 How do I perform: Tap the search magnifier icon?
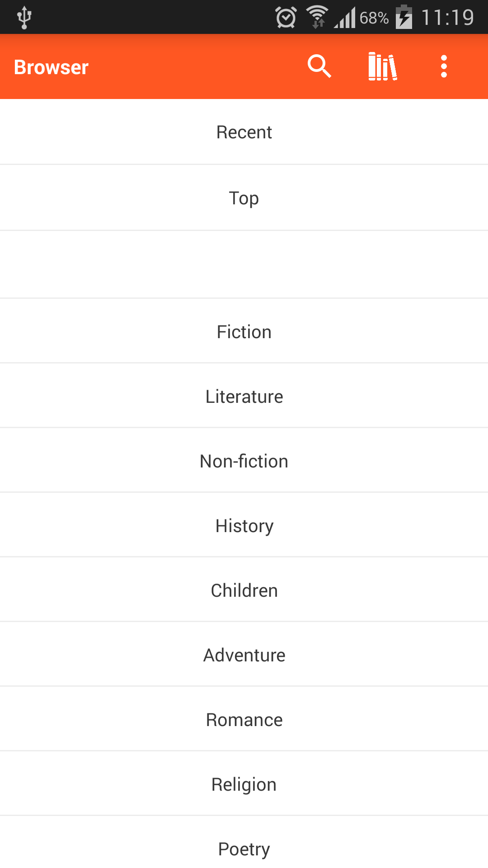coord(319,66)
